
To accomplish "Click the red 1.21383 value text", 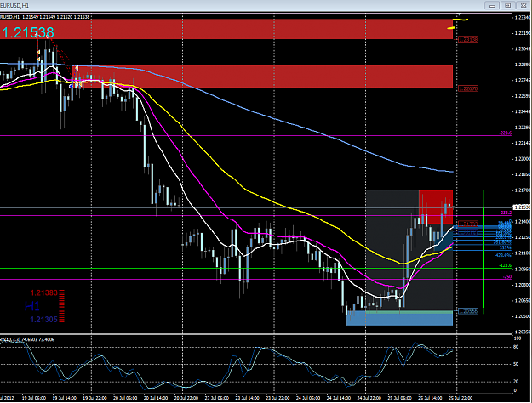I will (x=43, y=293).
